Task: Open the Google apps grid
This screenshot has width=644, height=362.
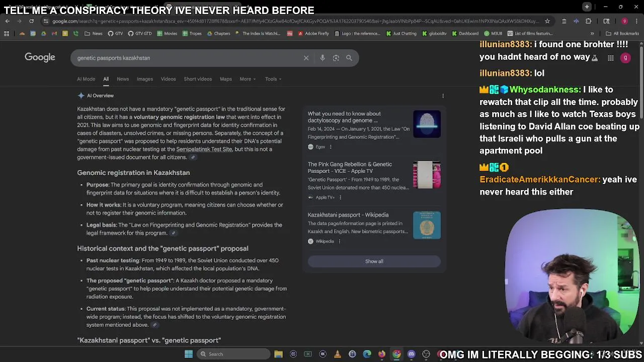Action: (x=610, y=58)
